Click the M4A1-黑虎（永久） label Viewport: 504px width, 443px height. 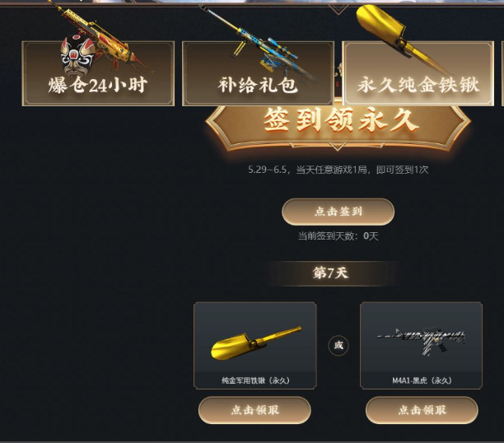(422, 380)
